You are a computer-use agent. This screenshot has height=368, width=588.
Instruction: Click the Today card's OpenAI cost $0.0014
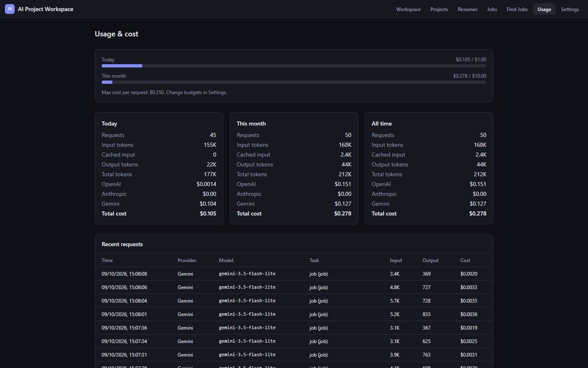206,184
